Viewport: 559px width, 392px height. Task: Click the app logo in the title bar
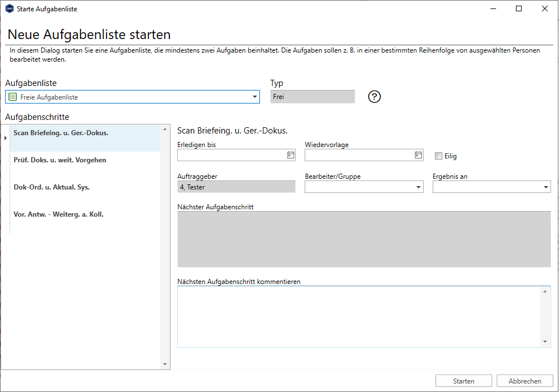[9, 8]
